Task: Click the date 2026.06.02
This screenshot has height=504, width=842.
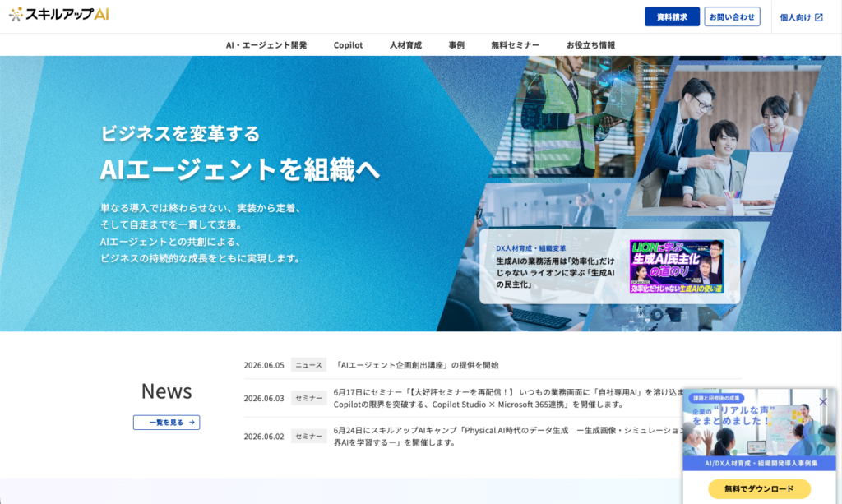Action: pyautogui.click(x=264, y=437)
